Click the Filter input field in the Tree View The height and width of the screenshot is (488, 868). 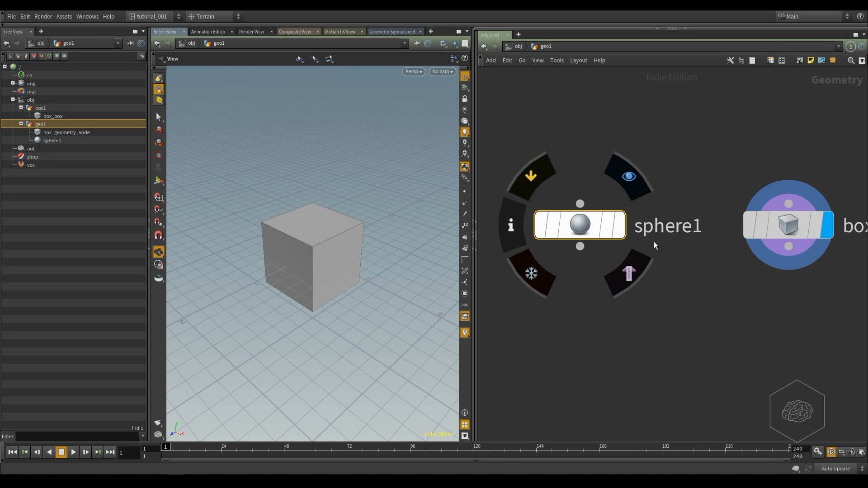[78, 436]
